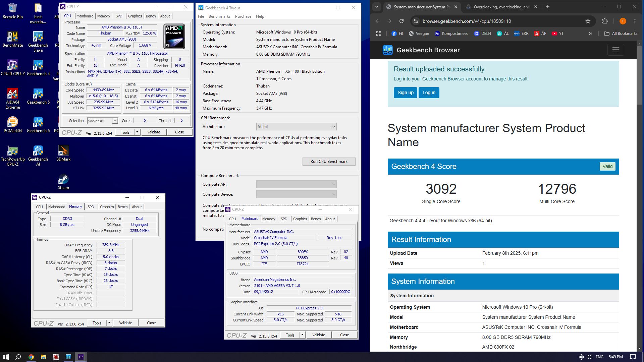The image size is (644, 362).
Task: Open the DELFI bookmark
Action: pyautogui.click(x=482, y=34)
